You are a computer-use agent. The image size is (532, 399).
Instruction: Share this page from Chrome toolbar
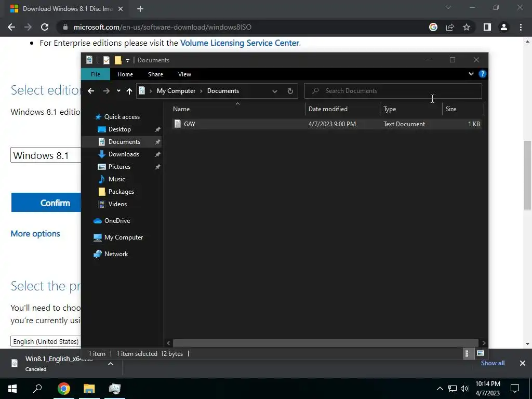tap(450, 27)
